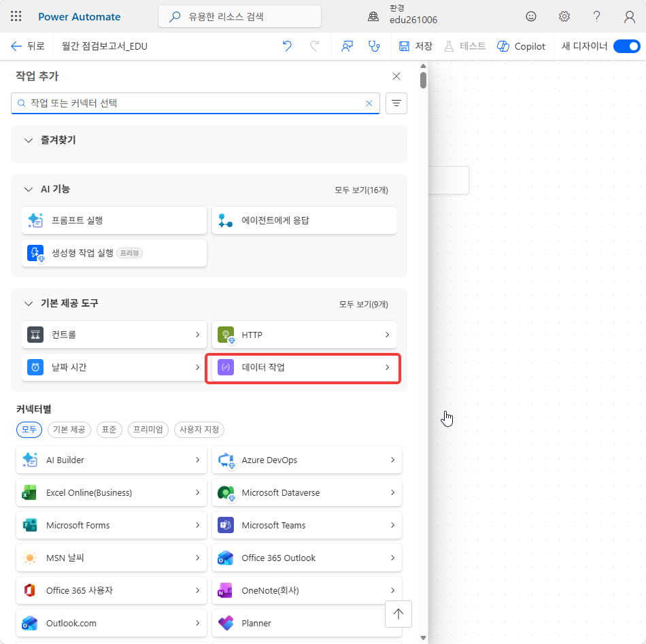Expand the Date Time (날짜 시간) group
This screenshot has height=644, width=646.
114,367
